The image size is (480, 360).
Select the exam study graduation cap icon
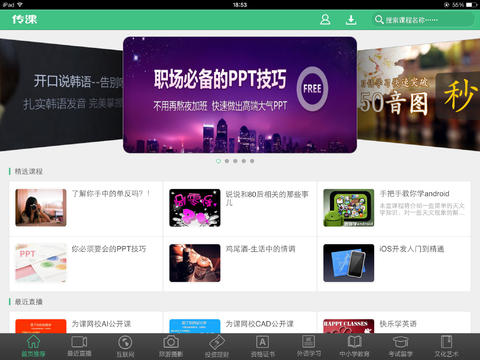[x=400, y=342]
